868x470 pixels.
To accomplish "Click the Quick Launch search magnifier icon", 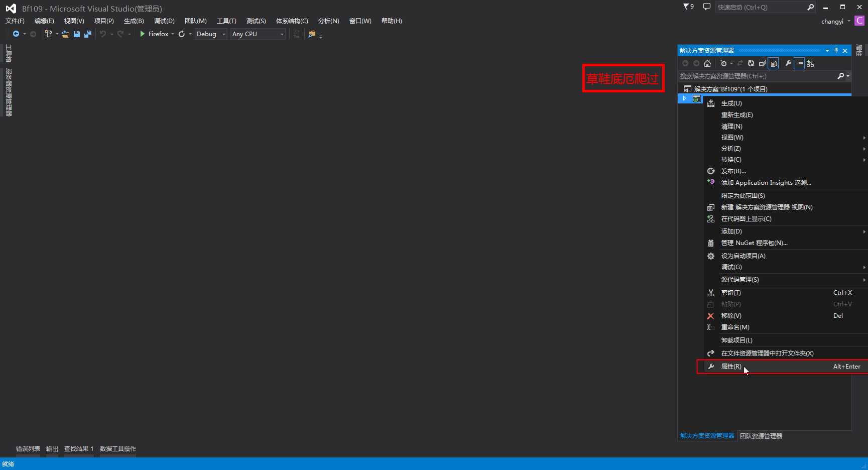I will [810, 7].
